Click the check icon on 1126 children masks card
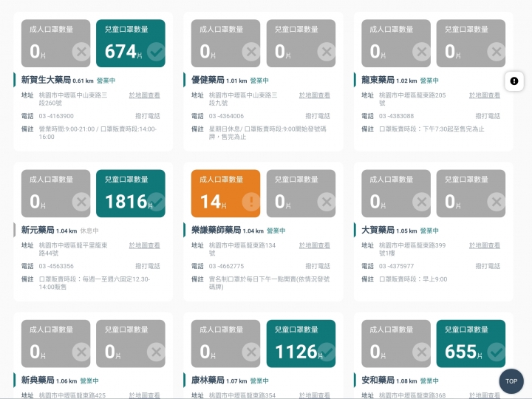Viewport: 532px width, 399px height. click(x=327, y=352)
